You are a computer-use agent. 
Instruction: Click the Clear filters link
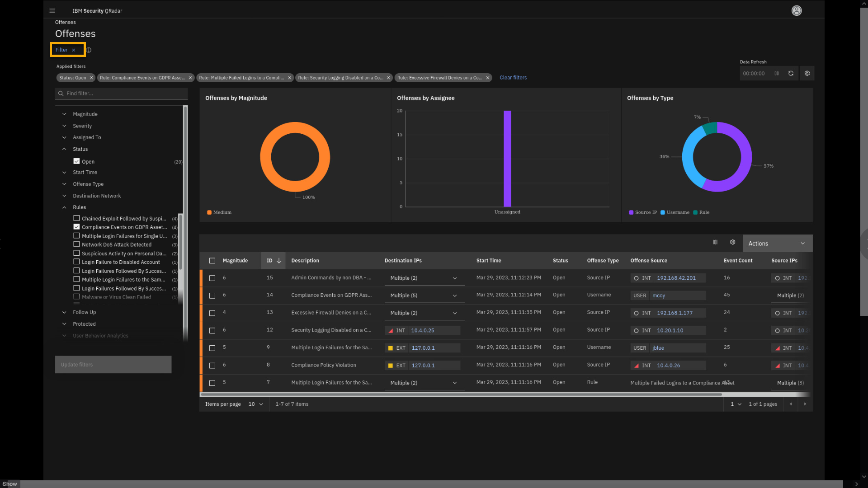click(513, 77)
